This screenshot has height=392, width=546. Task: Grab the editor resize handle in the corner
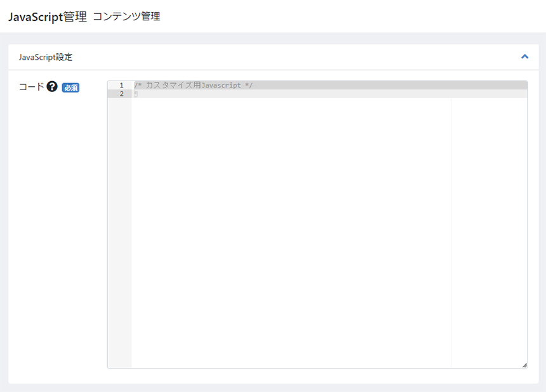pos(524,365)
